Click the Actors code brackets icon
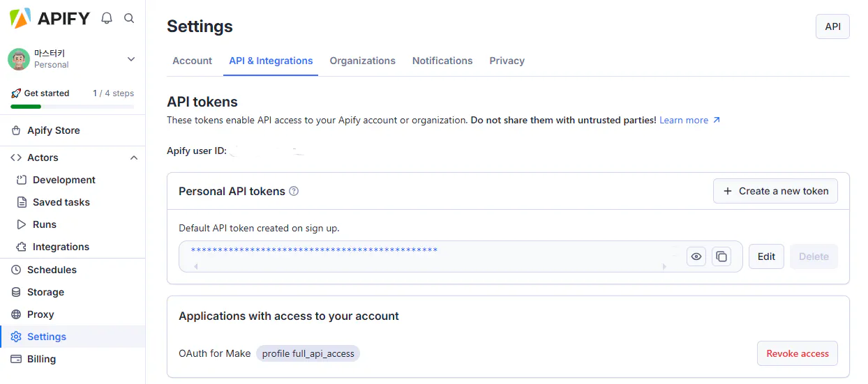The width and height of the screenshot is (868, 384). 16,158
